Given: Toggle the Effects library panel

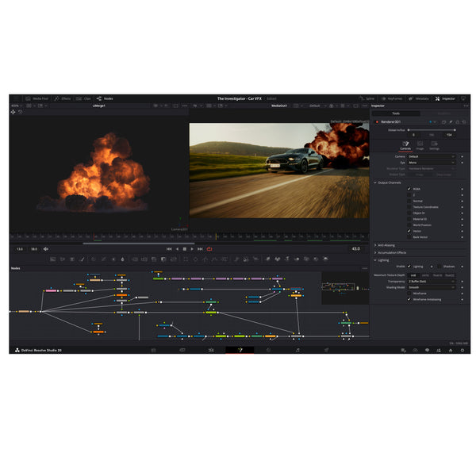Looking at the screenshot, I should point(63,98).
